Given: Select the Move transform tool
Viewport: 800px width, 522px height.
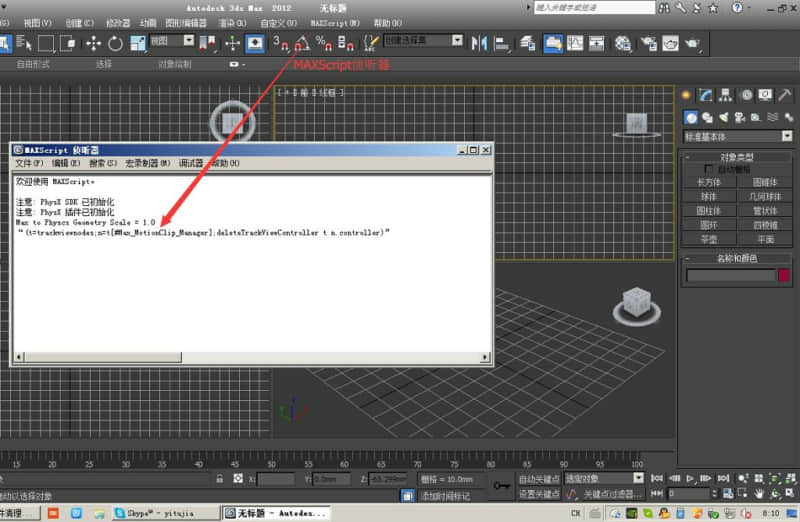Looking at the screenshot, I should coord(93,43).
